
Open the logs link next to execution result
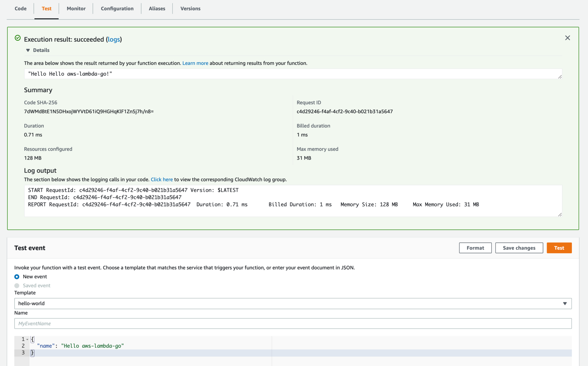click(114, 39)
